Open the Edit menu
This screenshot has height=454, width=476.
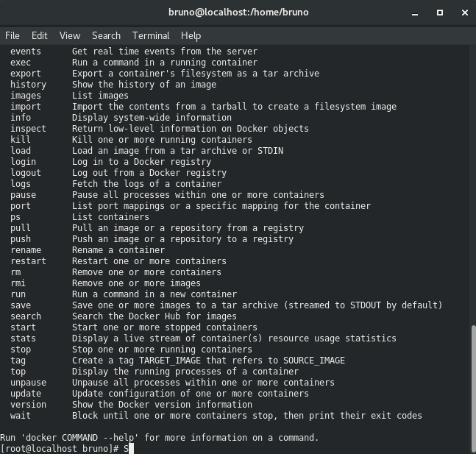40,35
